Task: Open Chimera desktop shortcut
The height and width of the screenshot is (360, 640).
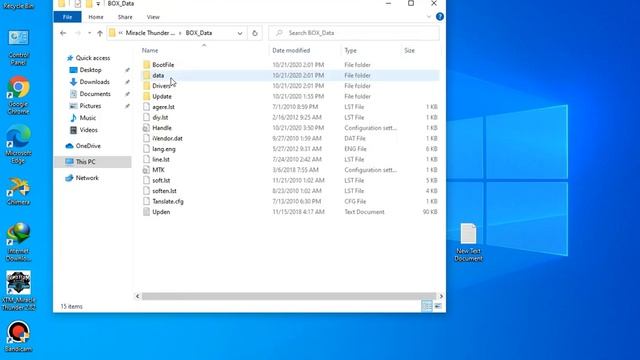Action: point(18,191)
